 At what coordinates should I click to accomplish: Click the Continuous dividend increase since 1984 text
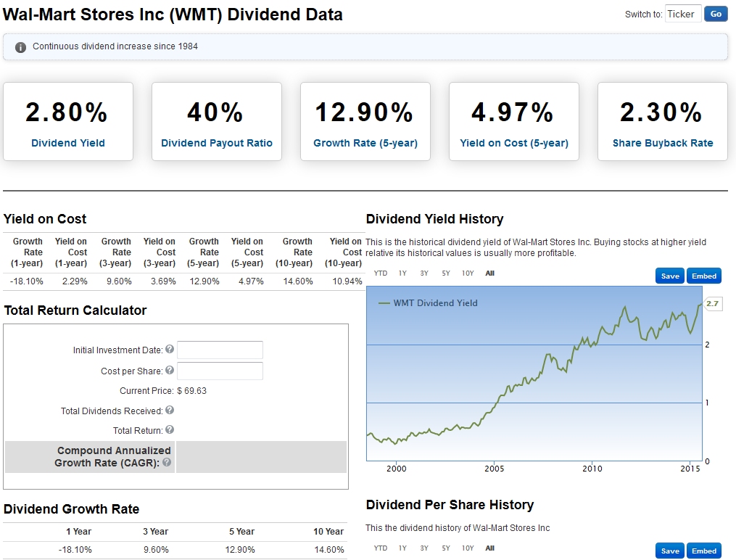coord(115,46)
